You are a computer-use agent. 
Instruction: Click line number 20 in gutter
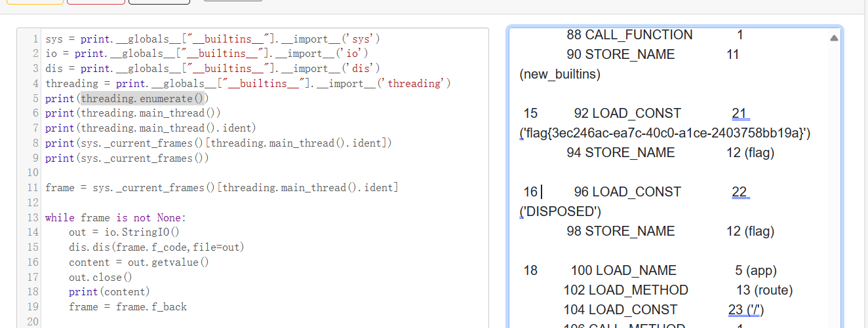coord(33,322)
